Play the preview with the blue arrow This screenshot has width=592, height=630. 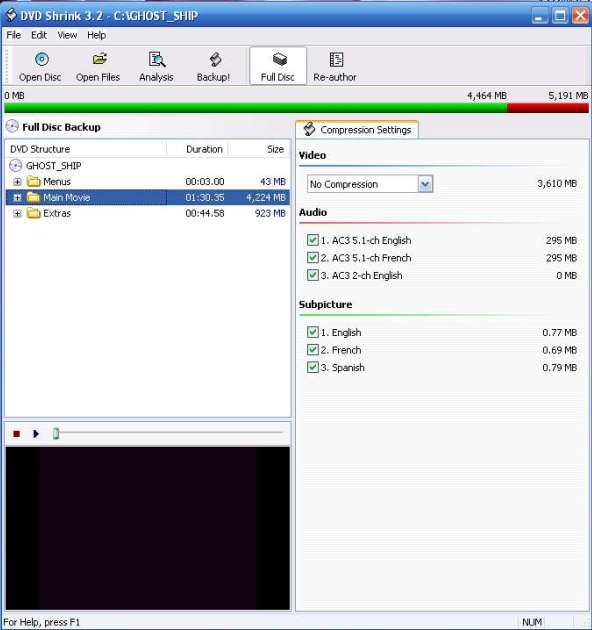(x=36, y=434)
